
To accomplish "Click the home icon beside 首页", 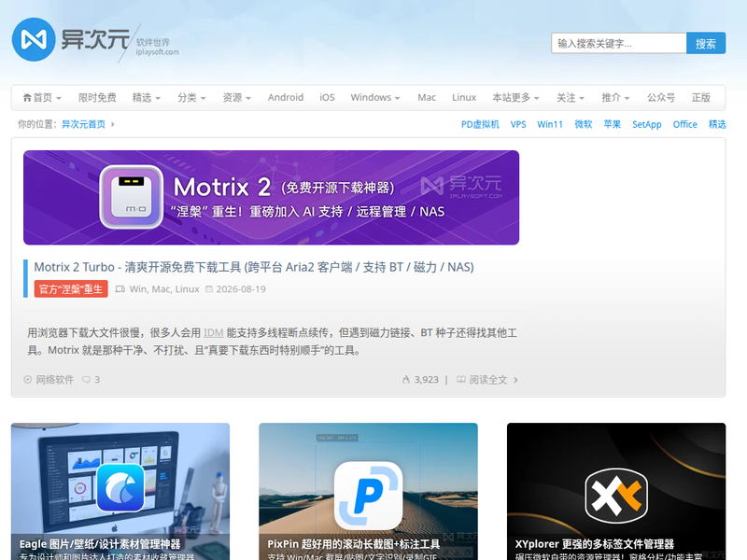I will coord(27,98).
